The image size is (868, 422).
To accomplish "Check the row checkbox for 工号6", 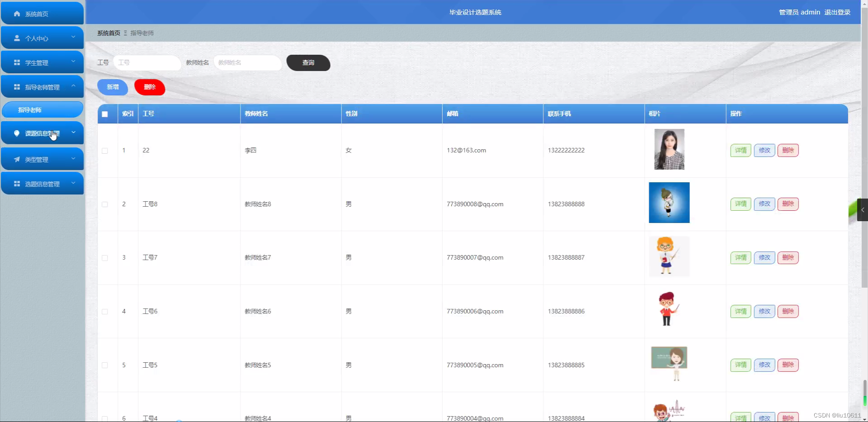I will (105, 312).
